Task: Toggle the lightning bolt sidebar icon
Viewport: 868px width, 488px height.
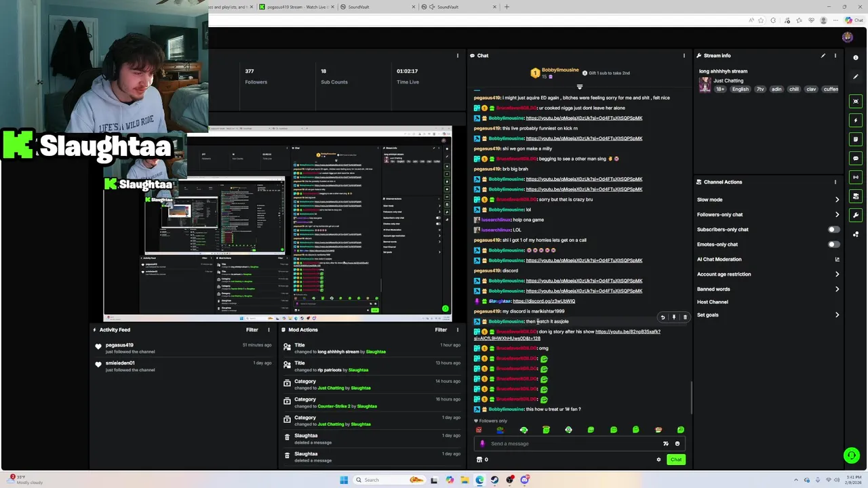Action: (856, 120)
